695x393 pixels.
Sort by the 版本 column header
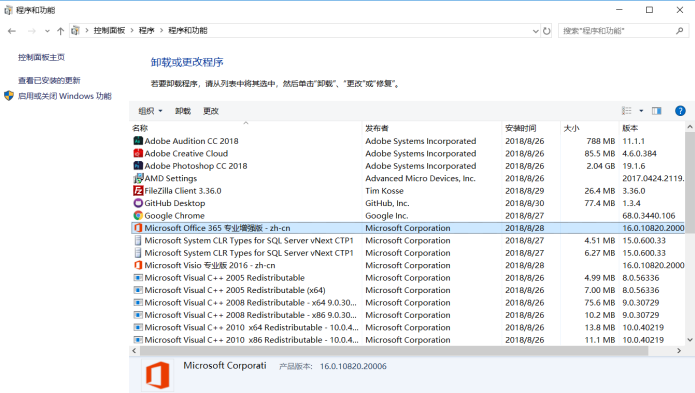pos(652,128)
